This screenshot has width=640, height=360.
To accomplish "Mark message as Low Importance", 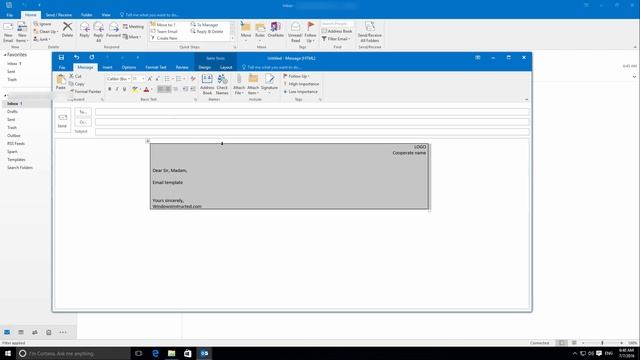I will pyautogui.click(x=300, y=91).
